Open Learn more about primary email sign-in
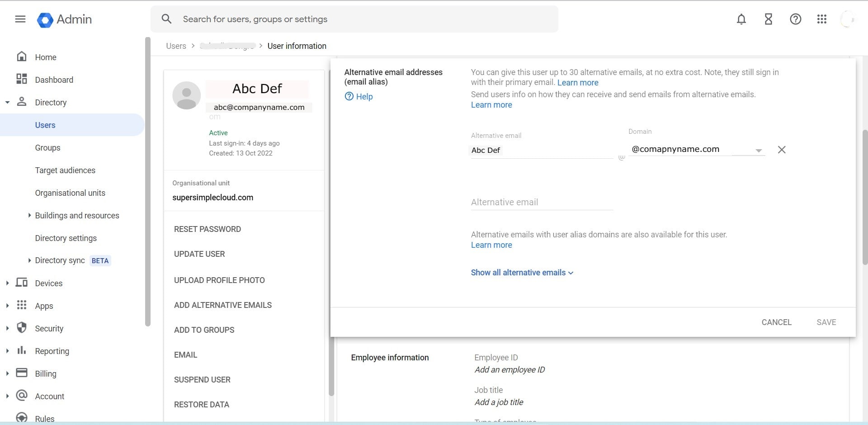Viewport: 868px width, 425px height. pyautogui.click(x=578, y=83)
